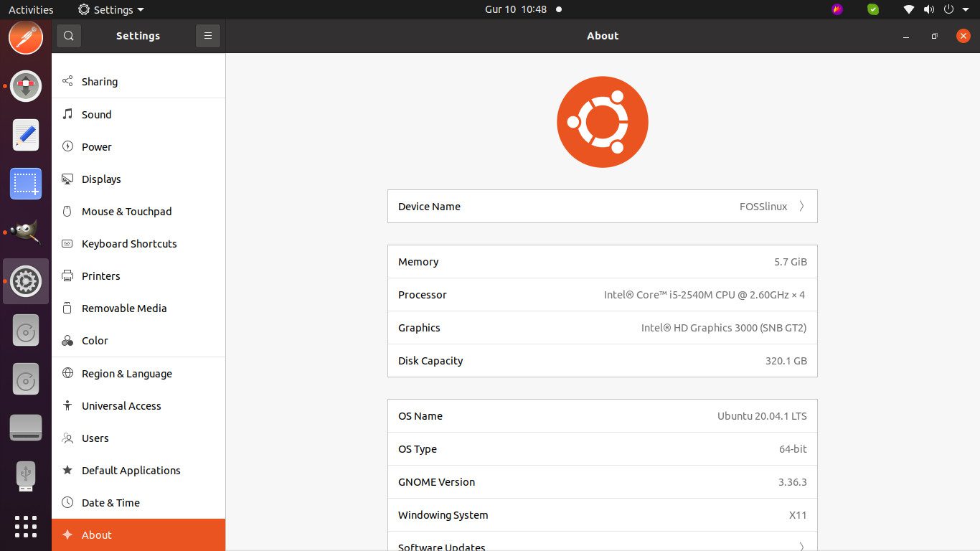Click the Memory value 5.7 GiB
The width and height of the screenshot is (980, 551).
coord(791,262)
